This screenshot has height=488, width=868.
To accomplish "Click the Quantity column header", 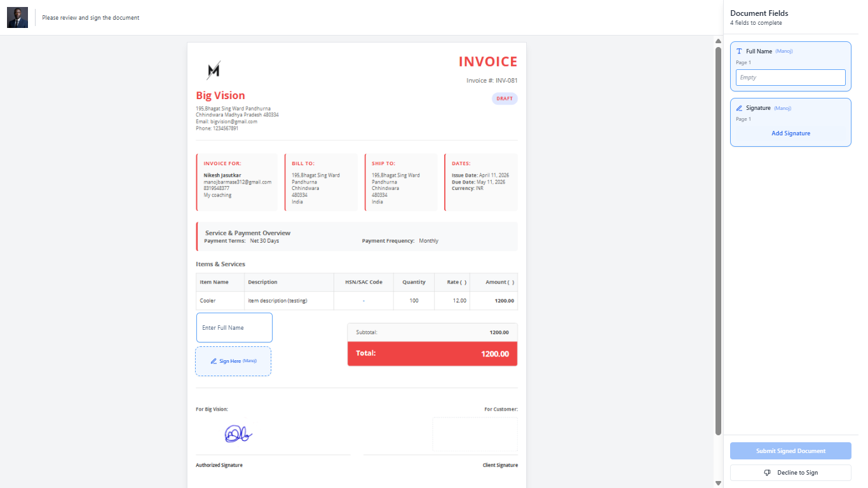I will 414,282.
